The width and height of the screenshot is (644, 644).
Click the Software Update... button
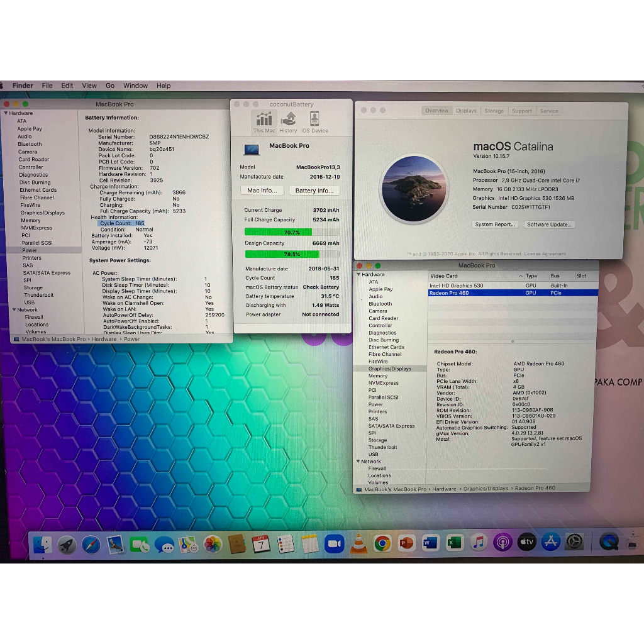pos(549,225)
